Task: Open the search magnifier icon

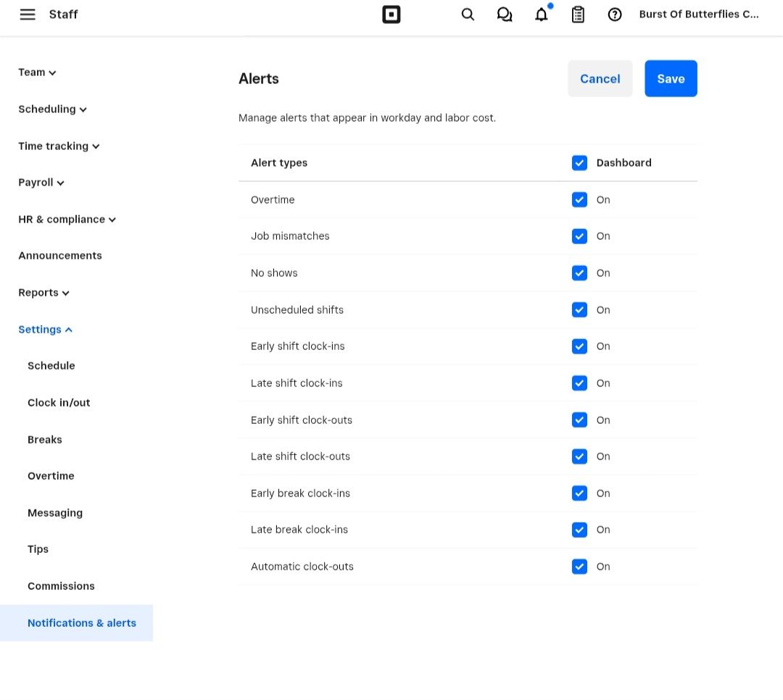Action: [468, 14]
